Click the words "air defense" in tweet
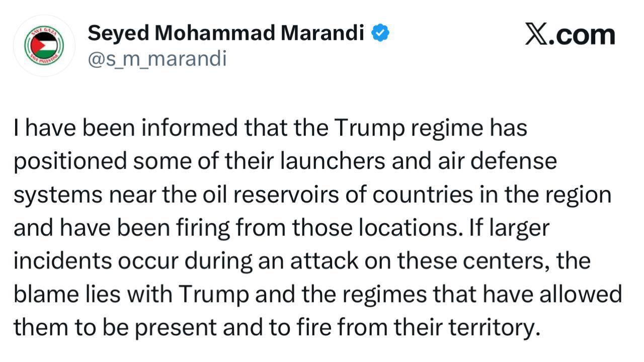Image resolution: width=644 pixels, height=362 pixels. tap(506, 161)
